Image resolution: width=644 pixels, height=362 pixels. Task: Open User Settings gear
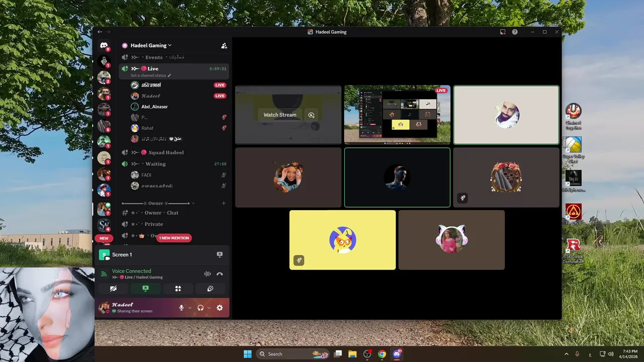[x=219, y=308]
